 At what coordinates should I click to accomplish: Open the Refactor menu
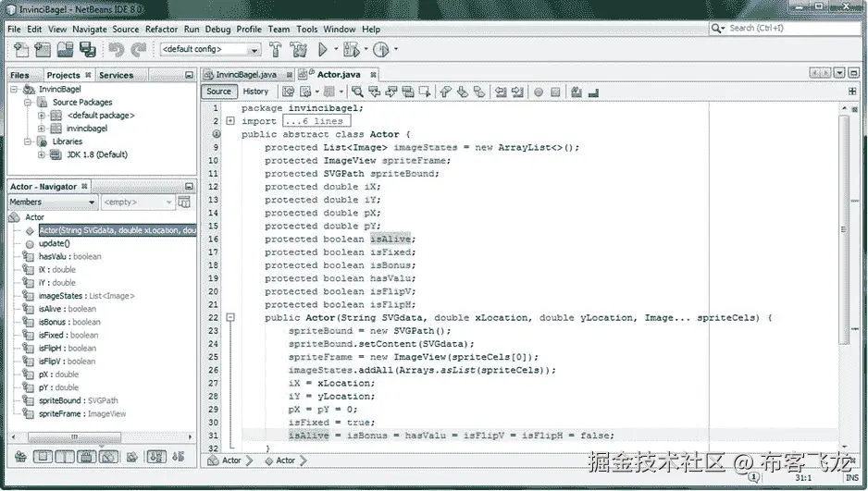(x=161, y=30)
